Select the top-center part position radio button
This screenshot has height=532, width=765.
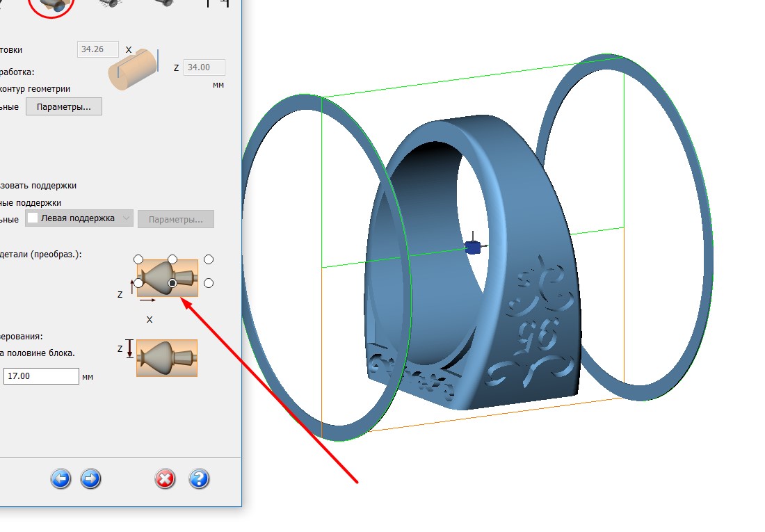pos(172,259)
